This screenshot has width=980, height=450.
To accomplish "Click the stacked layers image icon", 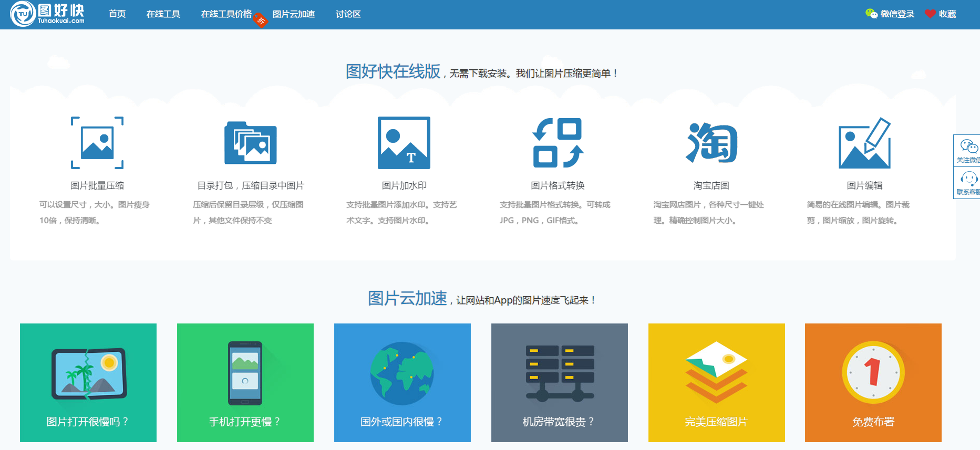I will coord(716,372).
